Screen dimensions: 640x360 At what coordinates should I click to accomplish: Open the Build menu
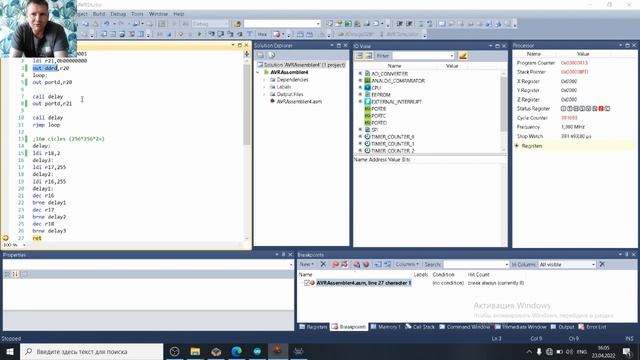point(99,14)
